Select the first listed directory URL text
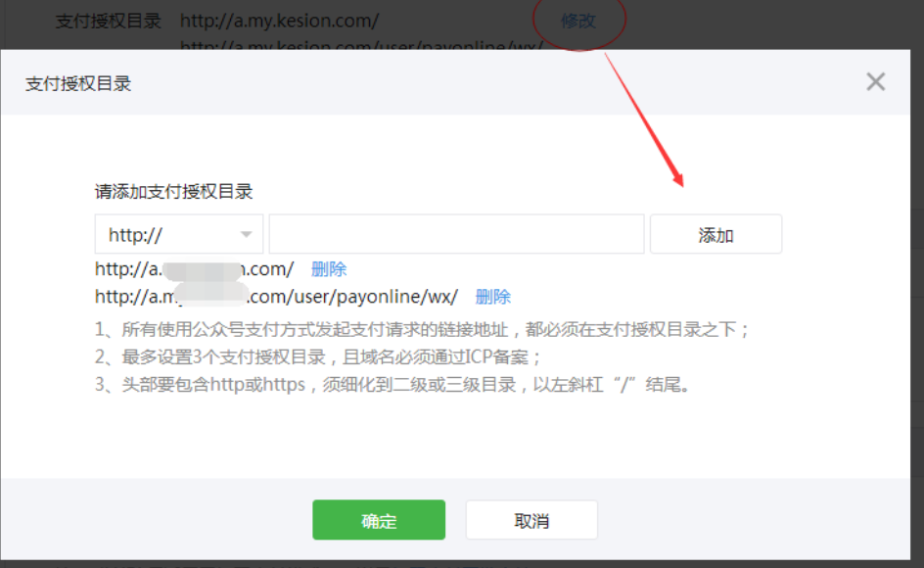The height and width of the screenshot is (568, 924). click(194, 268)
